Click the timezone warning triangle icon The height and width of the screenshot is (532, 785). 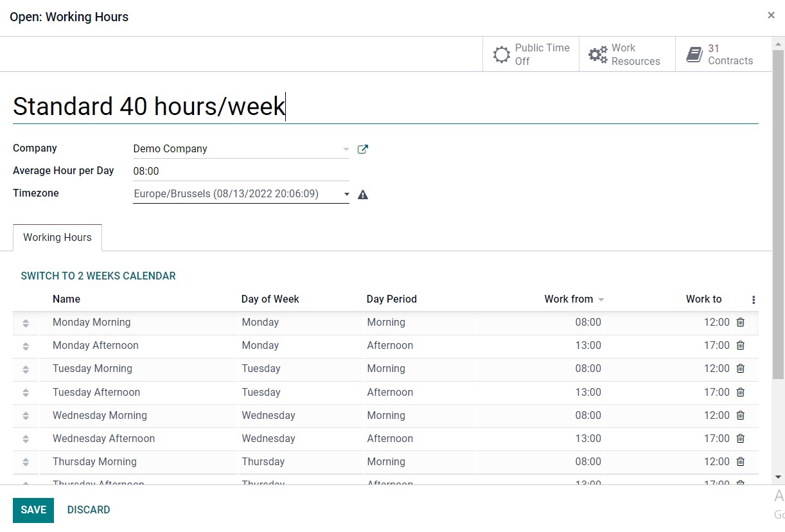point(363,194)
